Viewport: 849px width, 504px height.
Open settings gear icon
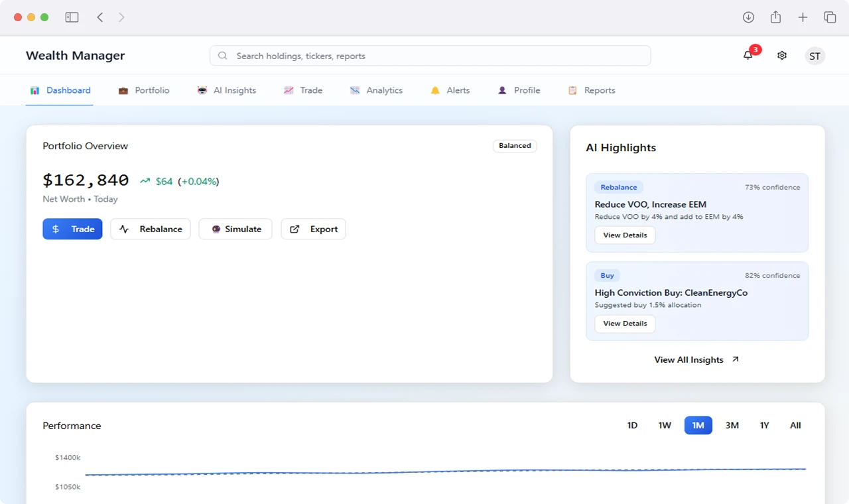[x=782, y=56]
